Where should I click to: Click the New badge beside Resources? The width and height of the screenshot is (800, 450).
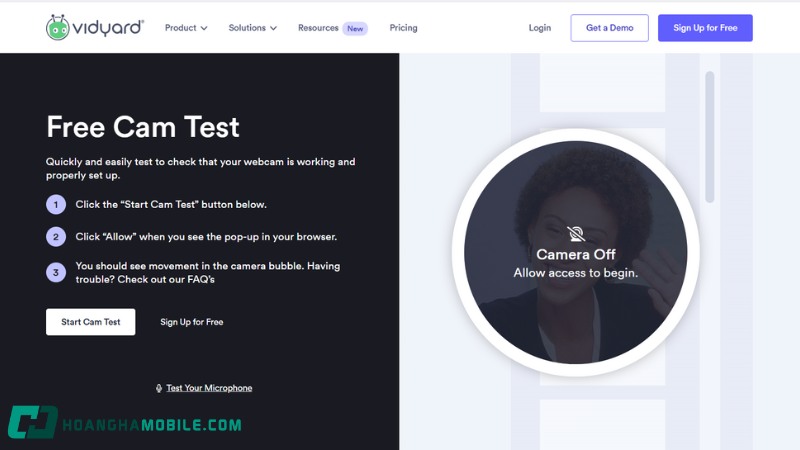(x=355, y=28)
